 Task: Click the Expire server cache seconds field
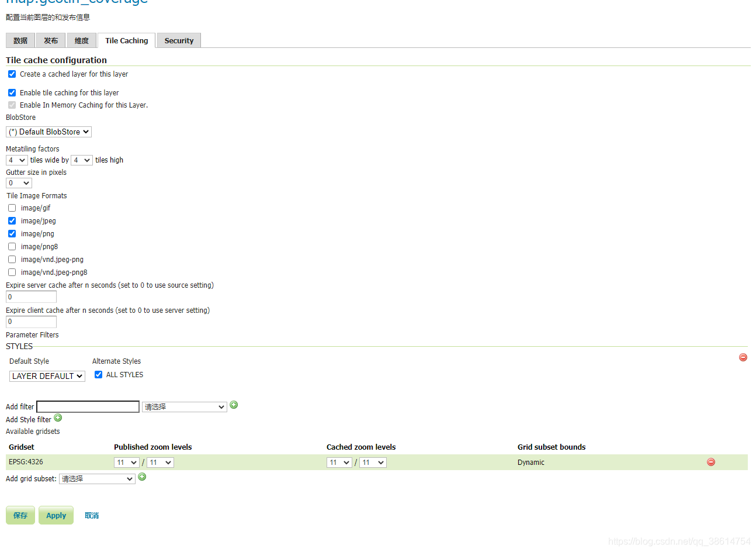pyautogui.click(x=31, y=297)
